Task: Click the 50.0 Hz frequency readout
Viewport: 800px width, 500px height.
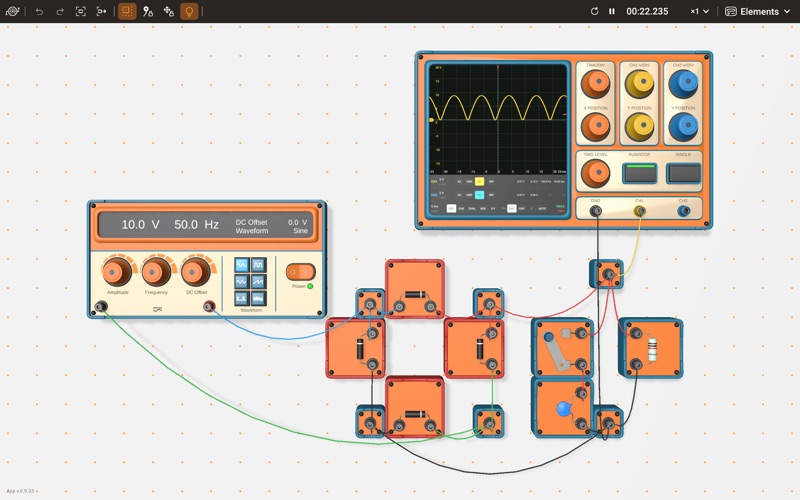Action: tap(196, 224)
